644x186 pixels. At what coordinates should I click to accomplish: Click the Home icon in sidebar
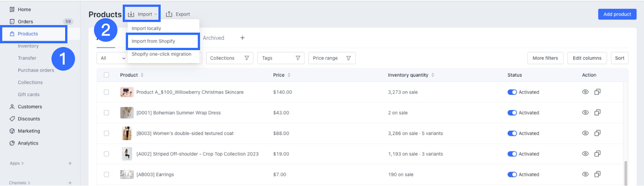click(x=12, y=9)
